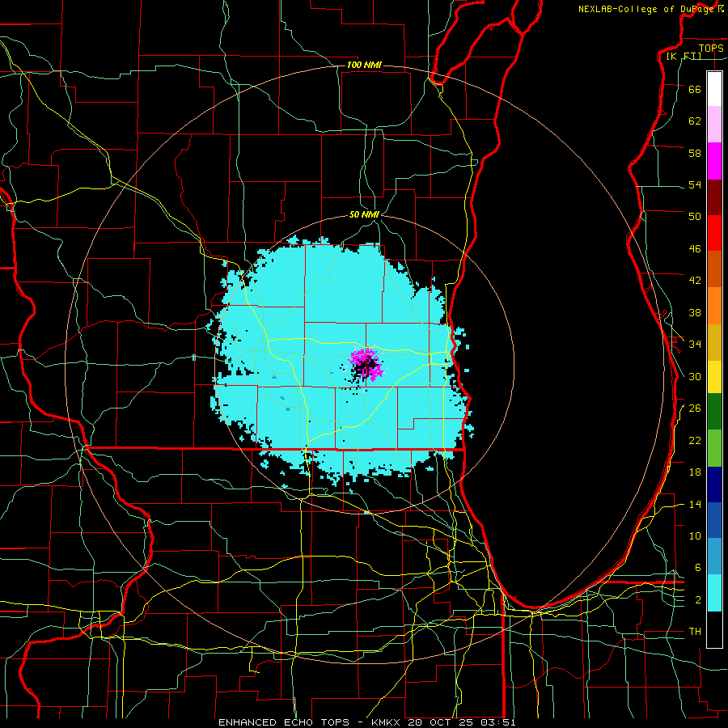Pick the bright red legend swatch
Image resolution: width=728 pixels, height=728 pixels.
click(x=714, y=233)
